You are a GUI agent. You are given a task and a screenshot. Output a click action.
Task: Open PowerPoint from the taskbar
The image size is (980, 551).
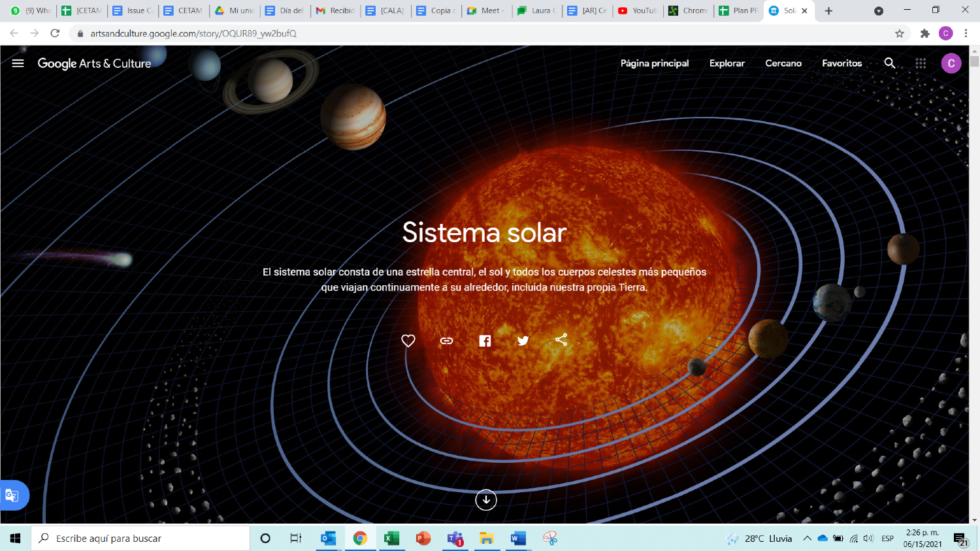(x=423, y=538)
